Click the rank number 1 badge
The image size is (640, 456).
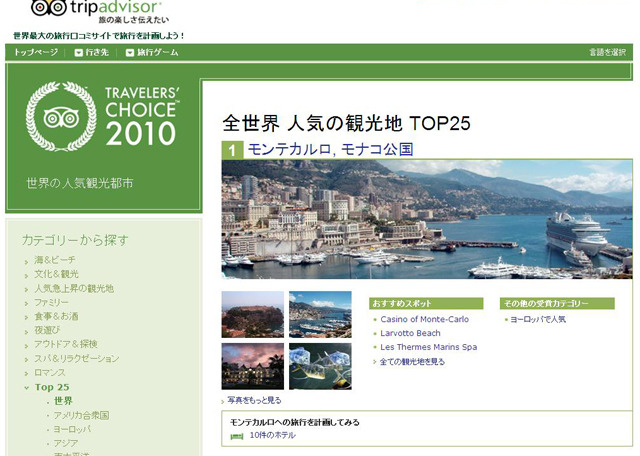pyautogui.click(x=232, y=150)
